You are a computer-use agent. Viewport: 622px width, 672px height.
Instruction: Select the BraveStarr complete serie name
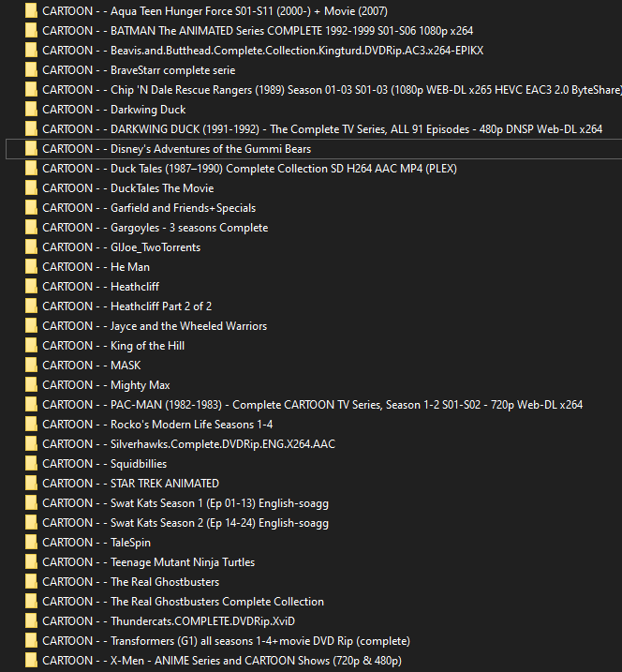(x=139, y=70)
